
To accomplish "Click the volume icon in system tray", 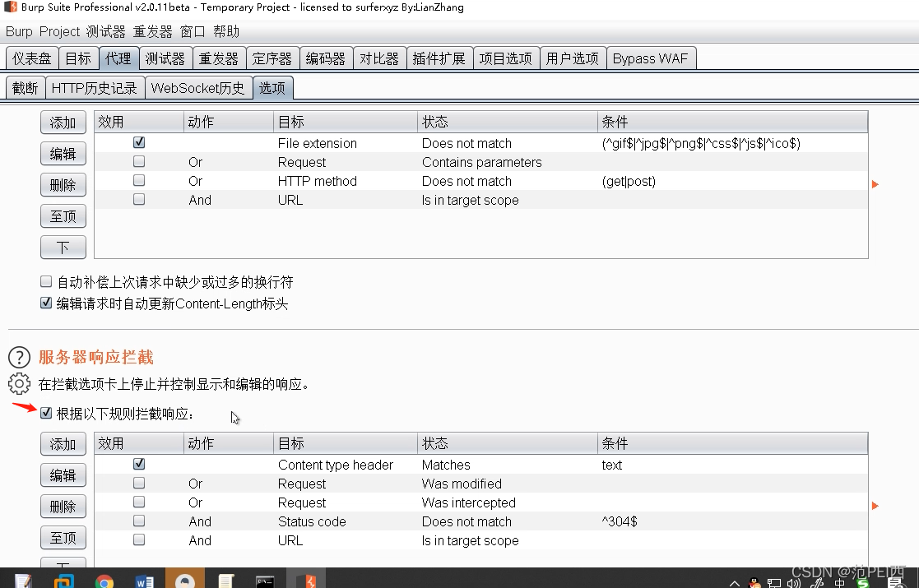I will (x=794, y=583).
